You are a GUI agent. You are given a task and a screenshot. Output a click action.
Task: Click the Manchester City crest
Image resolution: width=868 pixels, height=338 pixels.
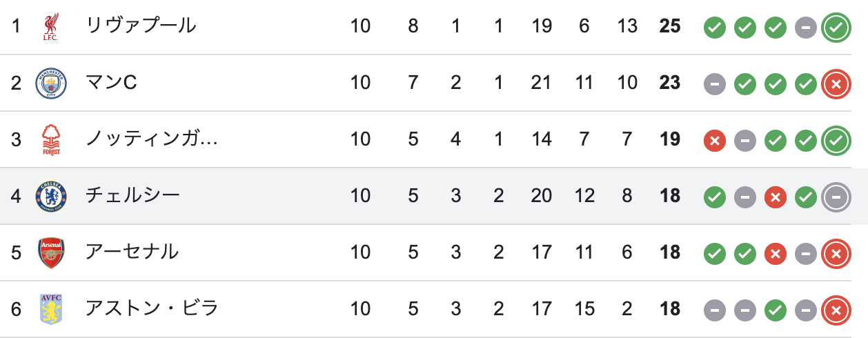tap(51, 83)
